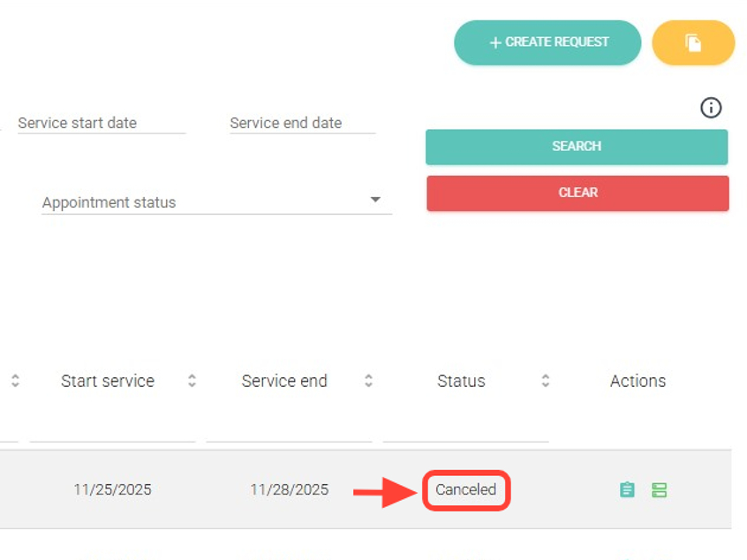This screenshot has height=560, width=747.
Task: Select the 11/25/2025 start date cell
Action: 112,489
